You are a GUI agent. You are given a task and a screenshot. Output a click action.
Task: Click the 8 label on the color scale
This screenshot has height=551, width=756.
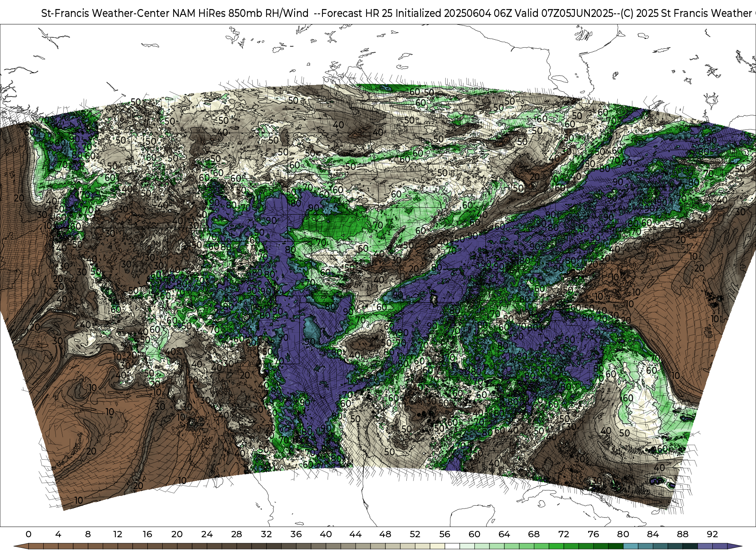pos(88,534)
